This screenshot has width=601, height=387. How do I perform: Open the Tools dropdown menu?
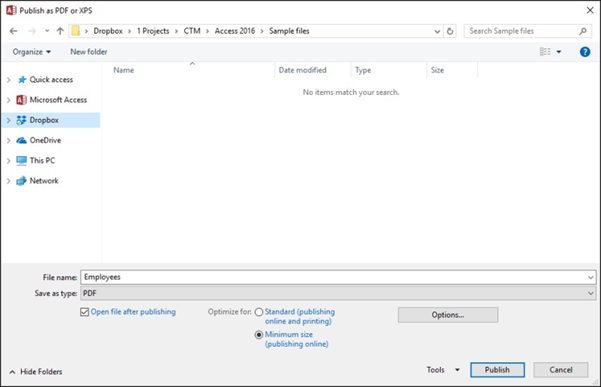point(443,370)
